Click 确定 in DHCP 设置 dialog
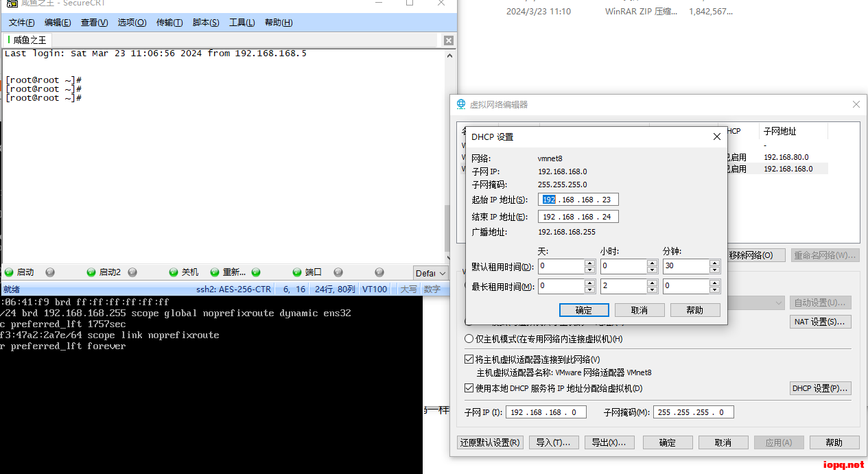The image size is (868, 474). pos(584,310)
